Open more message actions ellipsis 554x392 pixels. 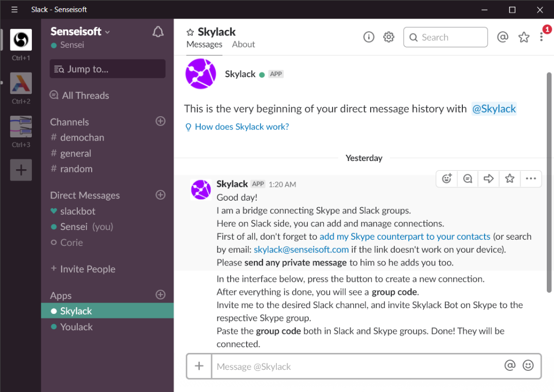tap(531, 179)
